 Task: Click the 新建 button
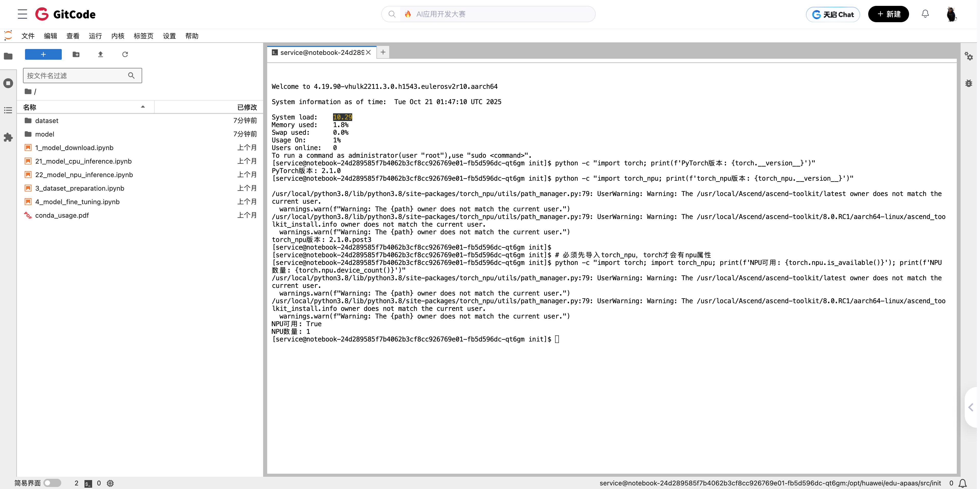tap(888, 14)
